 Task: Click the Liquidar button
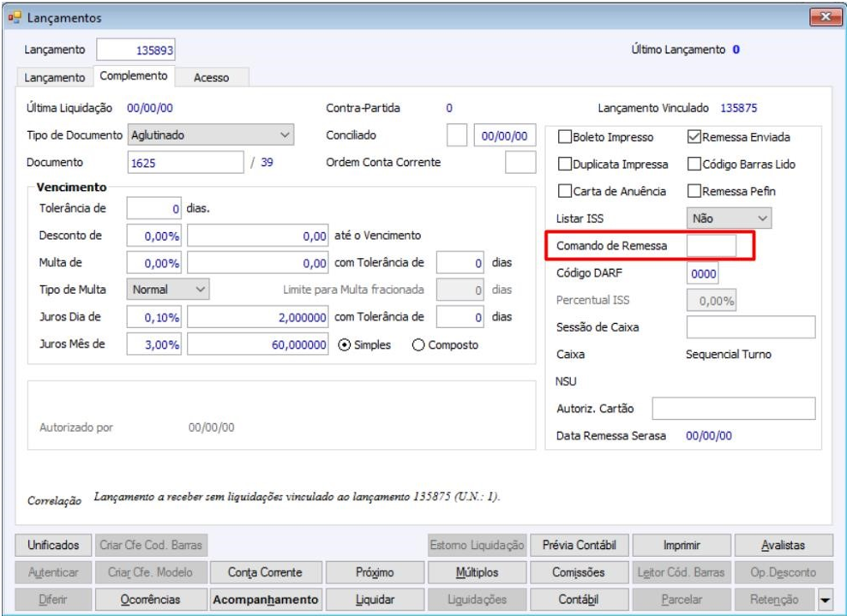click(375, 600)
